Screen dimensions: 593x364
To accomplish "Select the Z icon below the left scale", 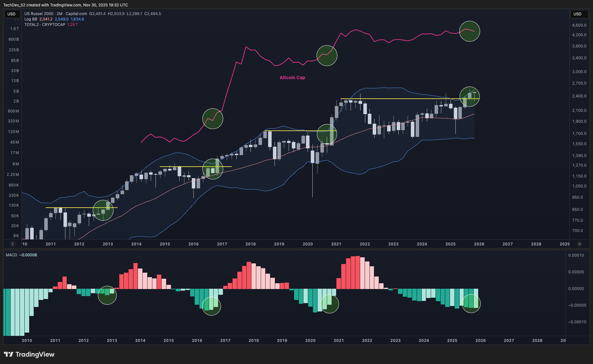I will pos(13,244).
